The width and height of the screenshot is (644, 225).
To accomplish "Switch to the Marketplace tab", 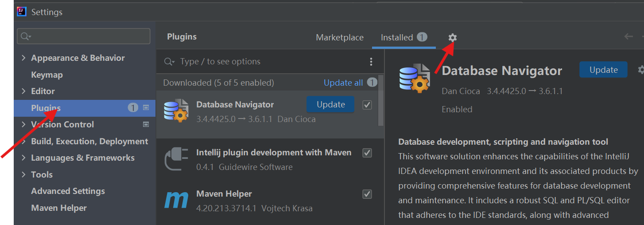I will click(340, 38).
